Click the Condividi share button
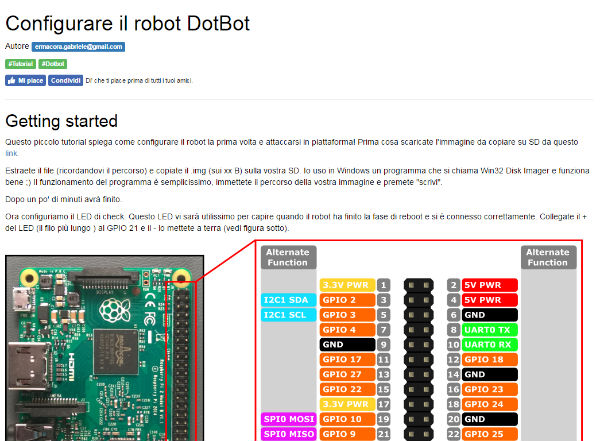Screen dimensions: 600x441 point(65,80)
